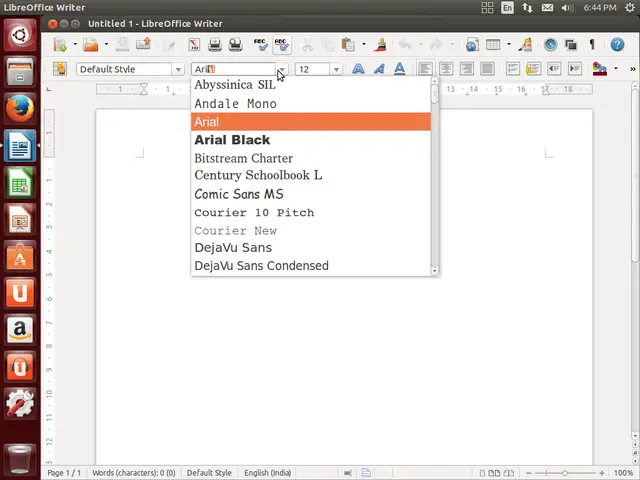Toggle bulleted list
This screenshot has height=480, width=640.
click(x=533, y=69)
